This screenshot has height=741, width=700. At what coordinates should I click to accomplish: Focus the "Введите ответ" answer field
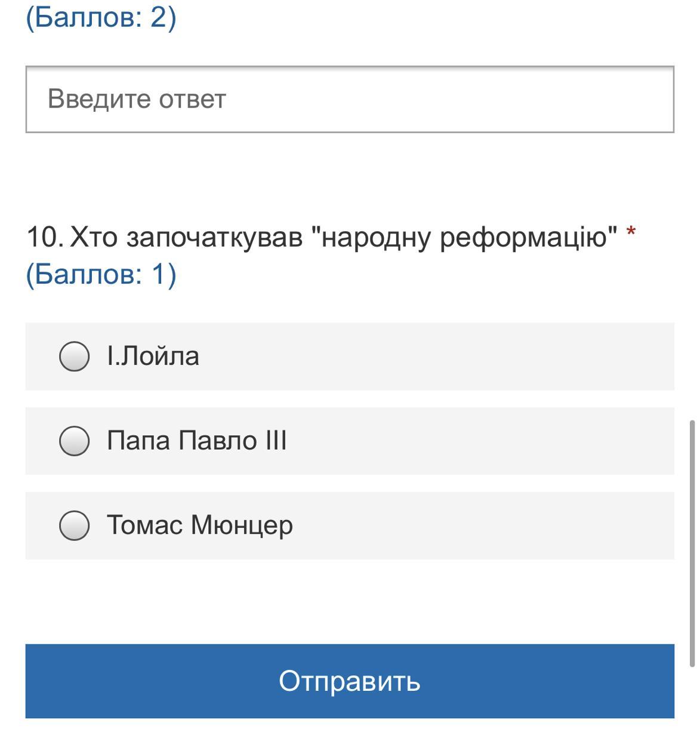click(350, 99)
